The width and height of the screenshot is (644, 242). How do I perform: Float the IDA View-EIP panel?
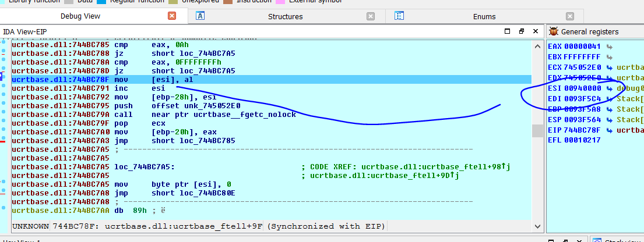coord(522,31)
